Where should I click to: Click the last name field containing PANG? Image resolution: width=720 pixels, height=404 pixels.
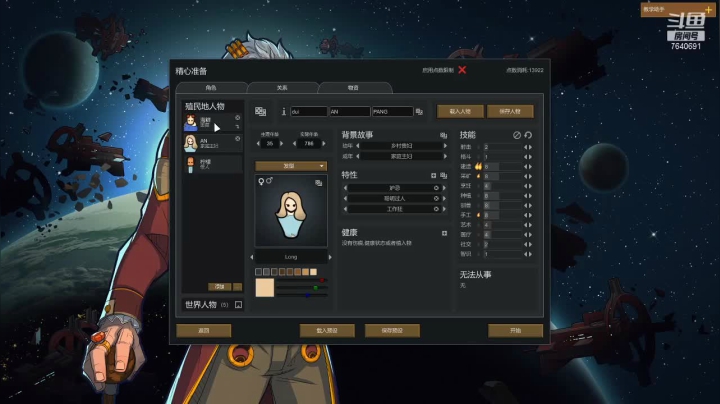[x=393, y=112]
